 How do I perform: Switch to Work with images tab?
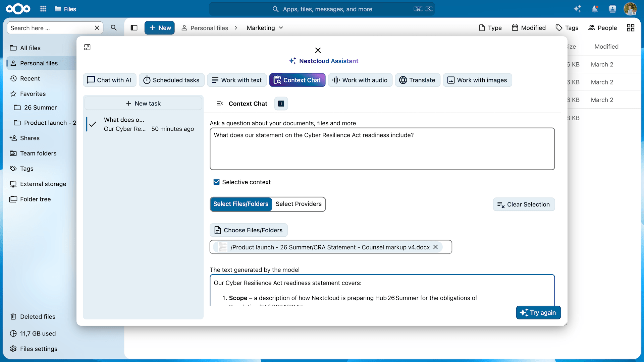tap(477, 80)
